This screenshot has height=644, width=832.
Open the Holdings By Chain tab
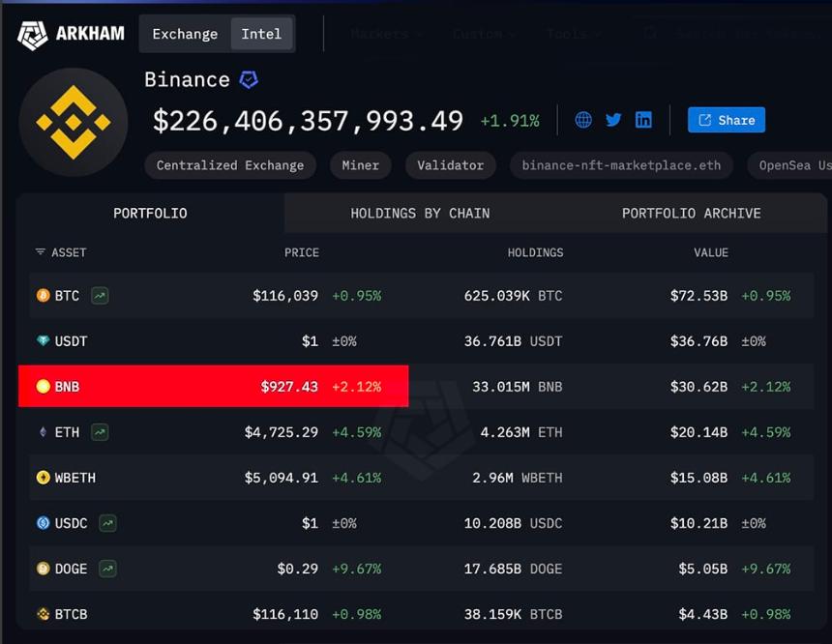pyautogui.click(x=420, y=214)
